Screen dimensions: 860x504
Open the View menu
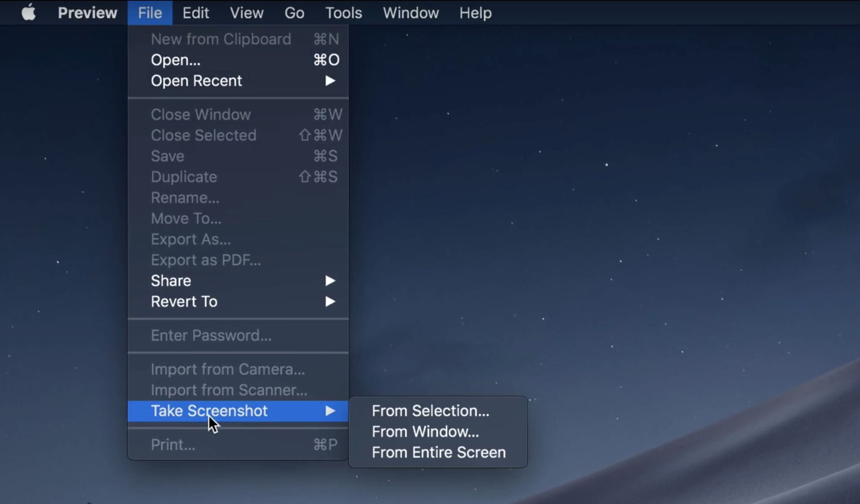coord(246,13)
